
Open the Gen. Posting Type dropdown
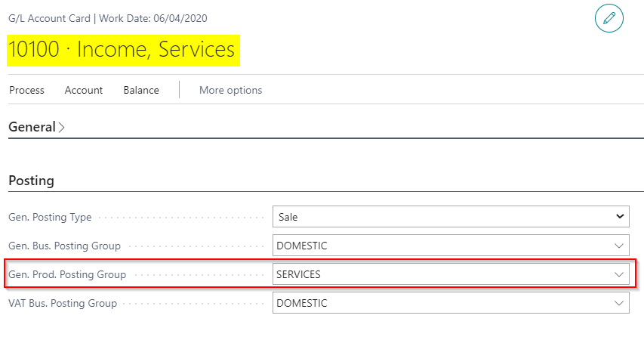tap(450, 217)
